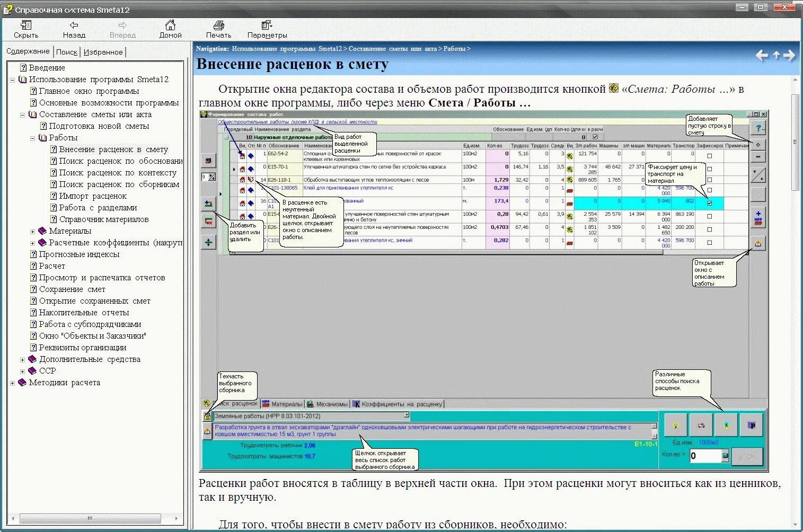Click the add section button in the illustration

208,203
